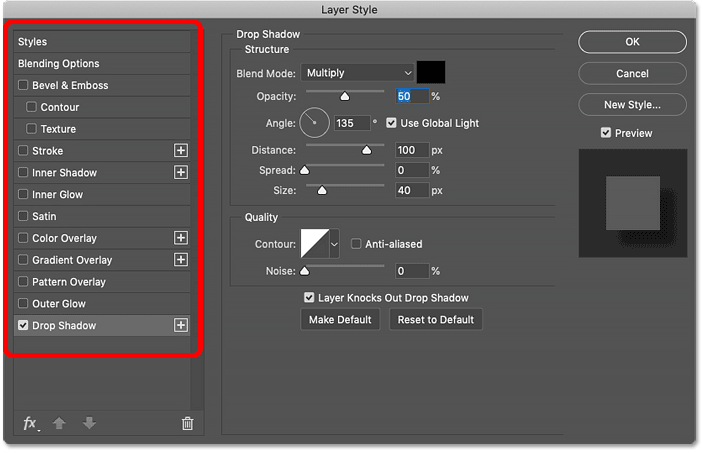
Task: Add another Stroke with its plus icon
Action: [x=181, y=150]
